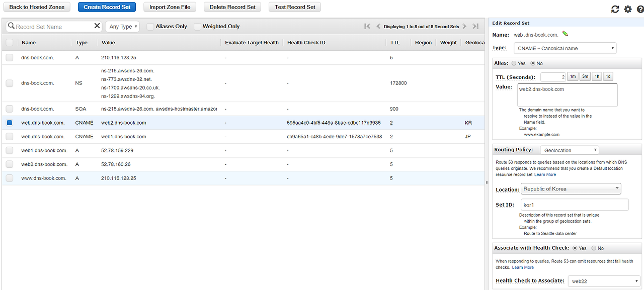Set TTL to 1m preset
The image size is (644, 290).
click(x=573, y=77)
